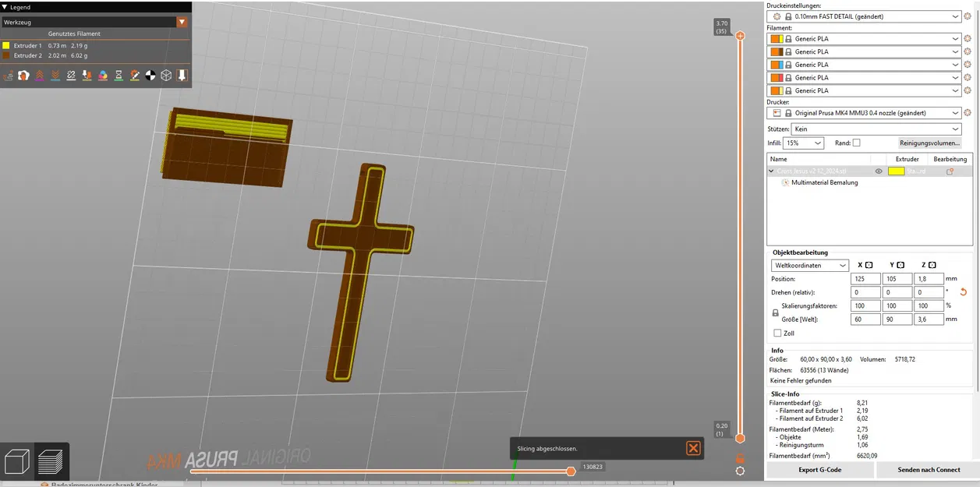This screenshot has height=487, width=980.
Task: Toggle X axis mirror button
Action: pyautogui.click(x=869, y=265)
